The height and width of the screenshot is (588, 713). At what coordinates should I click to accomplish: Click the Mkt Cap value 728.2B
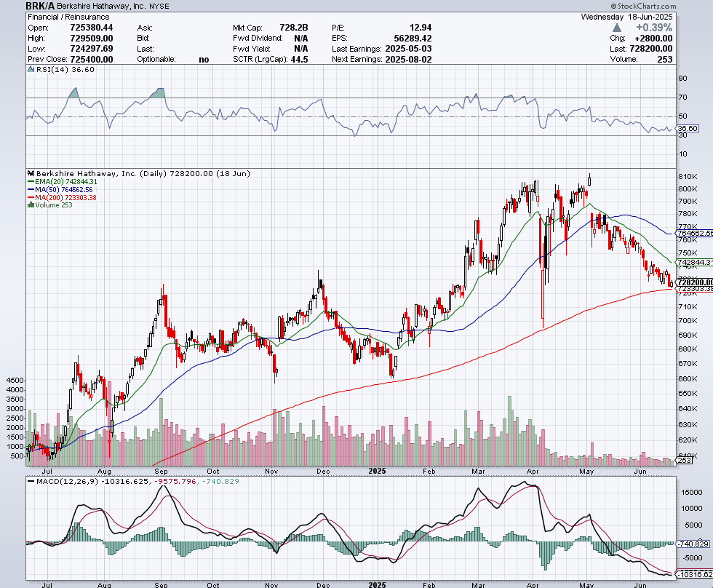[293, 28]
